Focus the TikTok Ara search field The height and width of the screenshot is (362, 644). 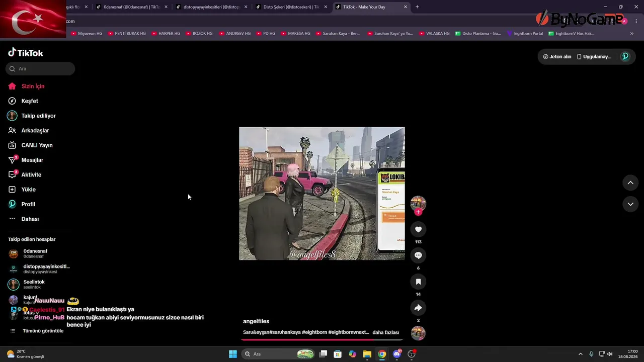40,69
